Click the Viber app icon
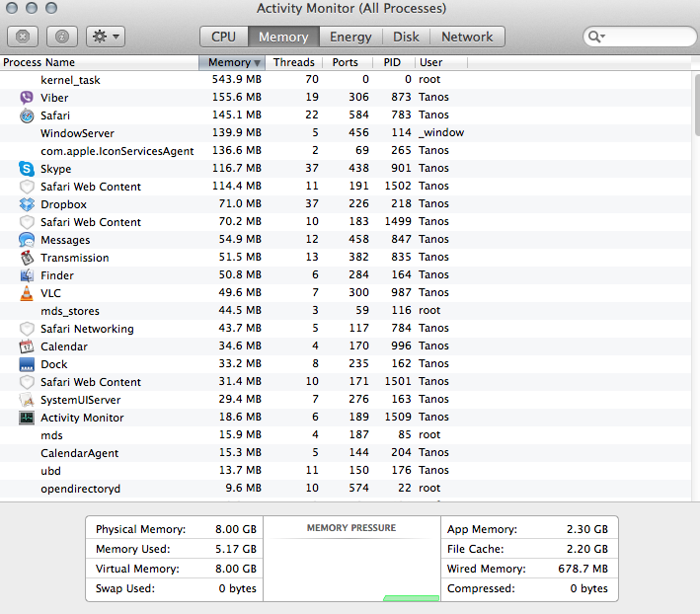700x614 pixels. (27, 98)
